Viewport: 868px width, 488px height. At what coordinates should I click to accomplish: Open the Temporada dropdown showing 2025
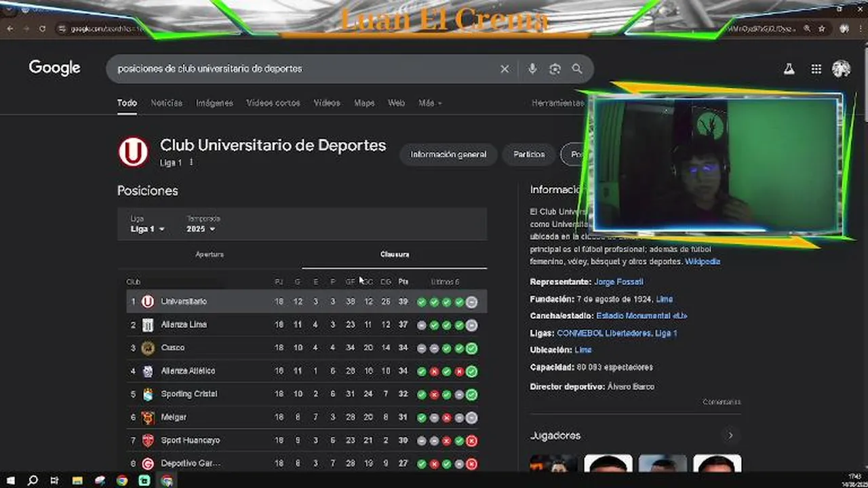coord(201,229)
